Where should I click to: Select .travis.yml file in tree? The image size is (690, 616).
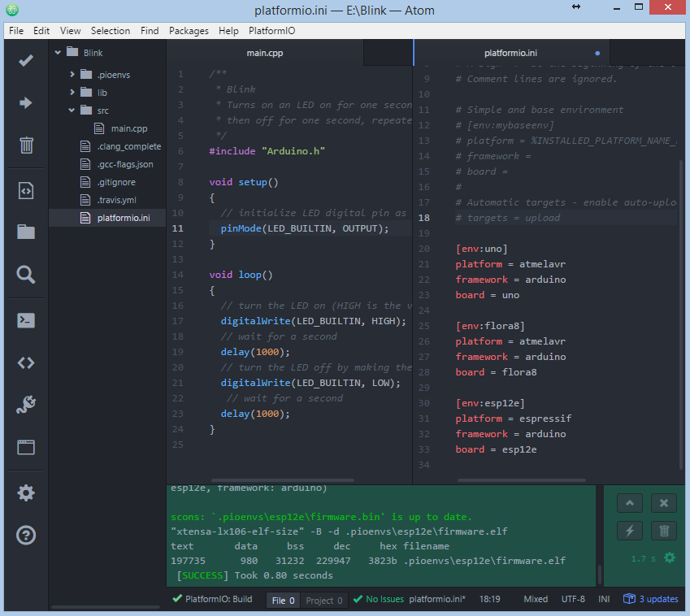(x=116, y=200)
